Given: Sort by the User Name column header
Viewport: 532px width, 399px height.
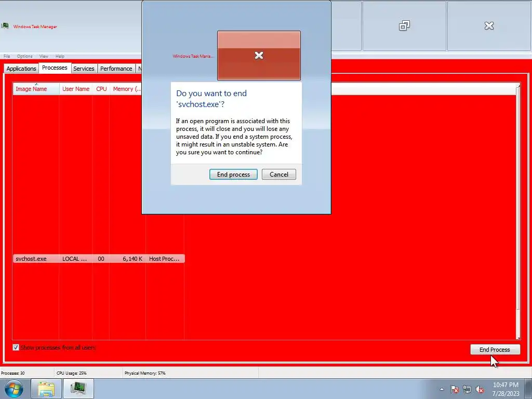Looking at the screenshot, I should pos(76,89).
